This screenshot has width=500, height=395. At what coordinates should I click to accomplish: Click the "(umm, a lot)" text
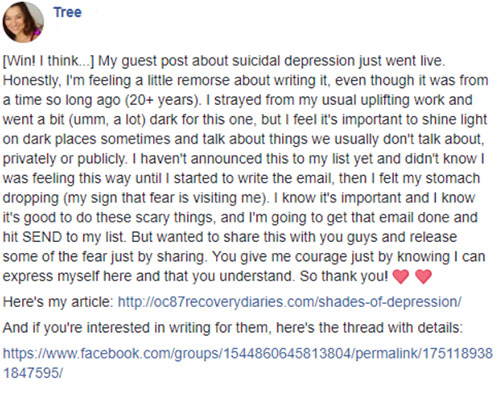pyautogui.click(x=107, y=120)
